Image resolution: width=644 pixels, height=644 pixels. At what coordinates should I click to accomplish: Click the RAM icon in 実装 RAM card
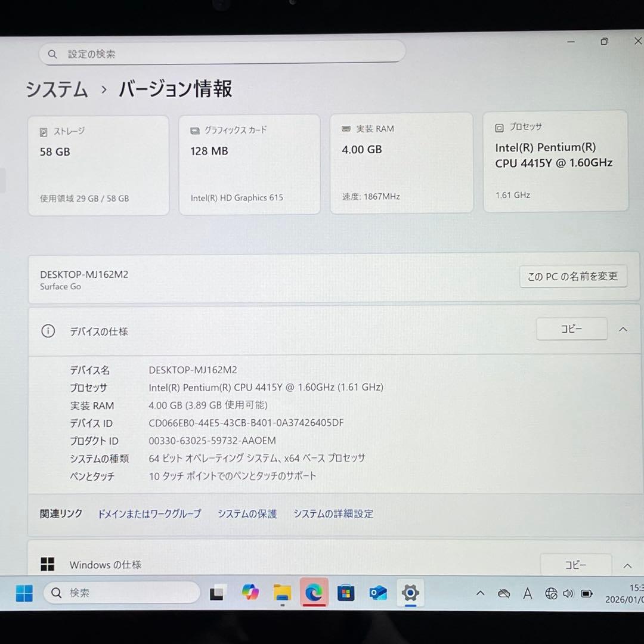coord(346,129)
